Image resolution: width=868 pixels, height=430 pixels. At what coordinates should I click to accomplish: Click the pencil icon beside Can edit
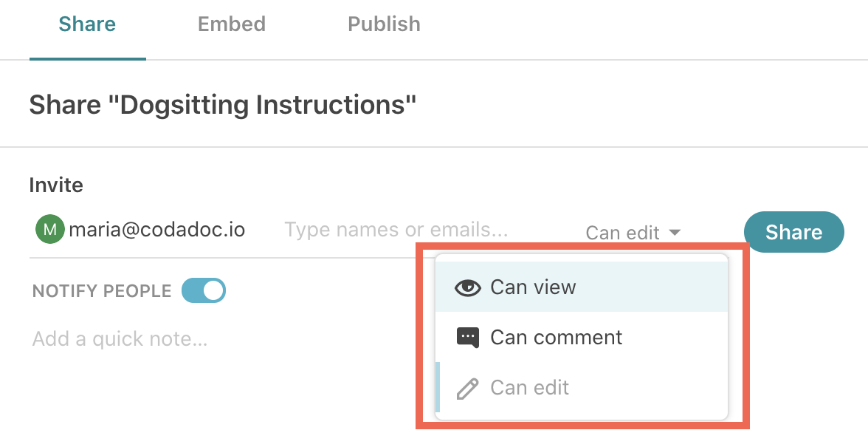tap(468, 388)
